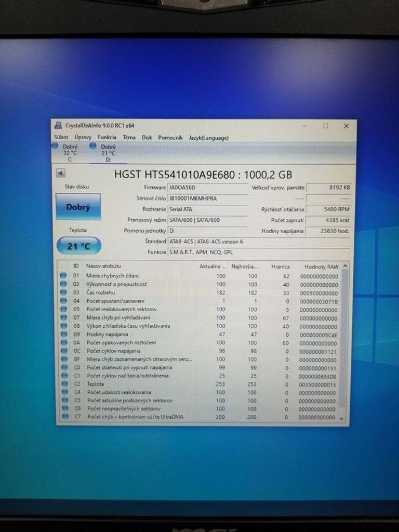Click the Najhoršia column header
399x532 pixels.
(x=244, y=267)
